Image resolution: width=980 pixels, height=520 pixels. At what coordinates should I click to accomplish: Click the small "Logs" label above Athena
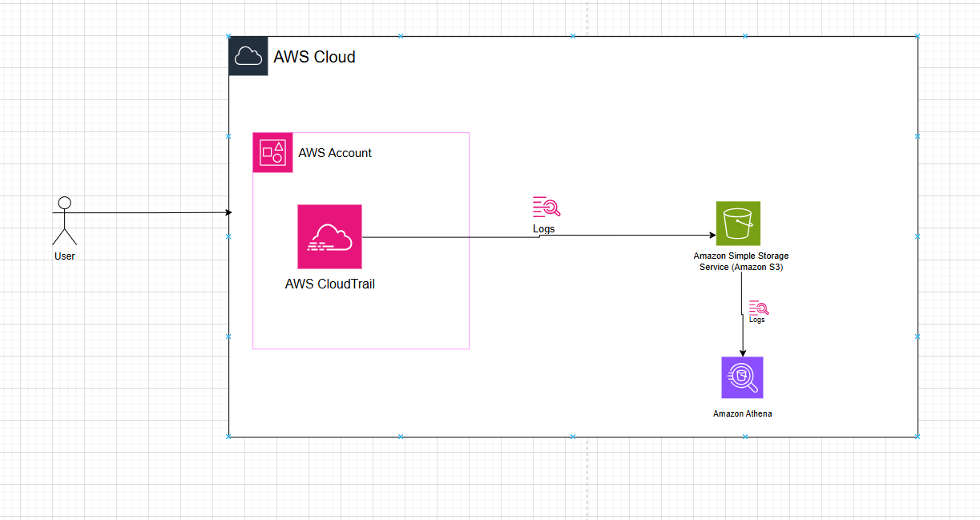click(756, 320)
